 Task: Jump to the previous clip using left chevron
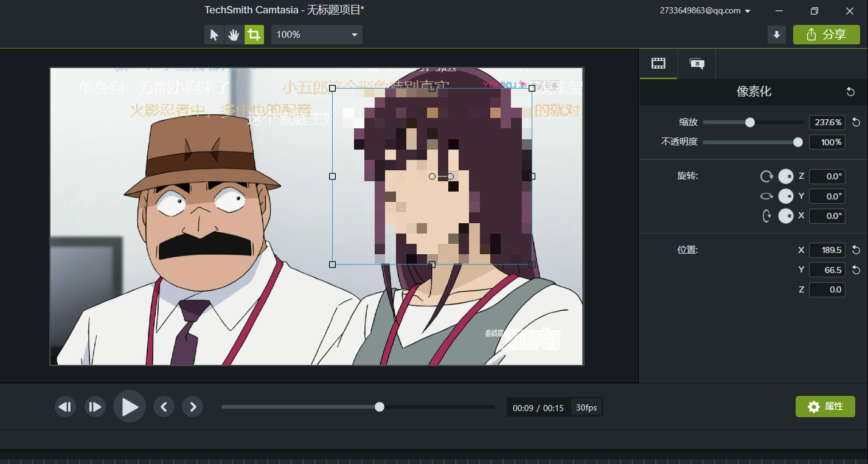click(164, 407)
